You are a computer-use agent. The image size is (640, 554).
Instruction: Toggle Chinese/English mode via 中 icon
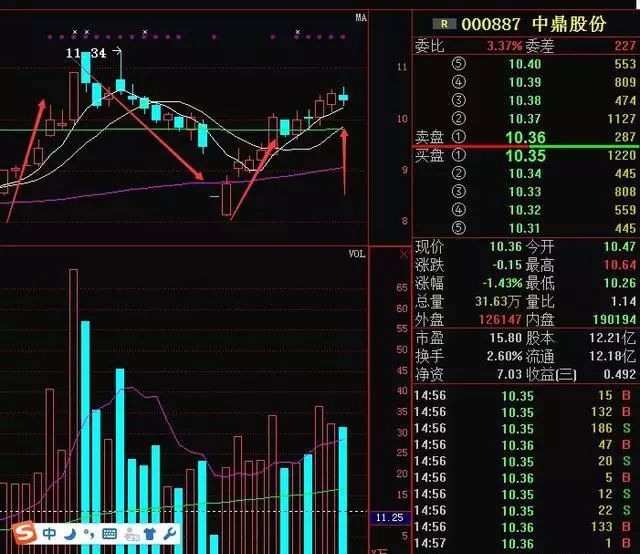(49, 534)
